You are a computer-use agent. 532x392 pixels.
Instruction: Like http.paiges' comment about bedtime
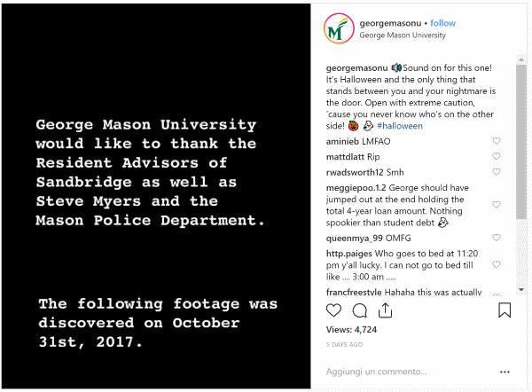pos(497,264)
